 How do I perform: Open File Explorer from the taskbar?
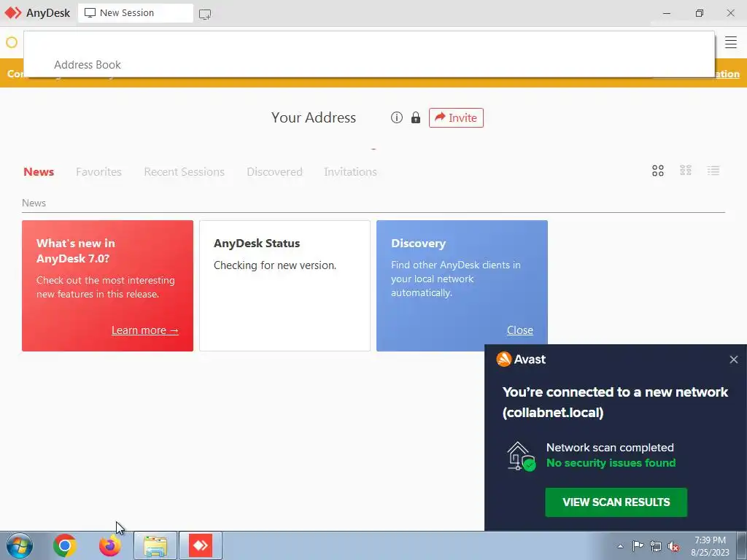pos(155,545)
